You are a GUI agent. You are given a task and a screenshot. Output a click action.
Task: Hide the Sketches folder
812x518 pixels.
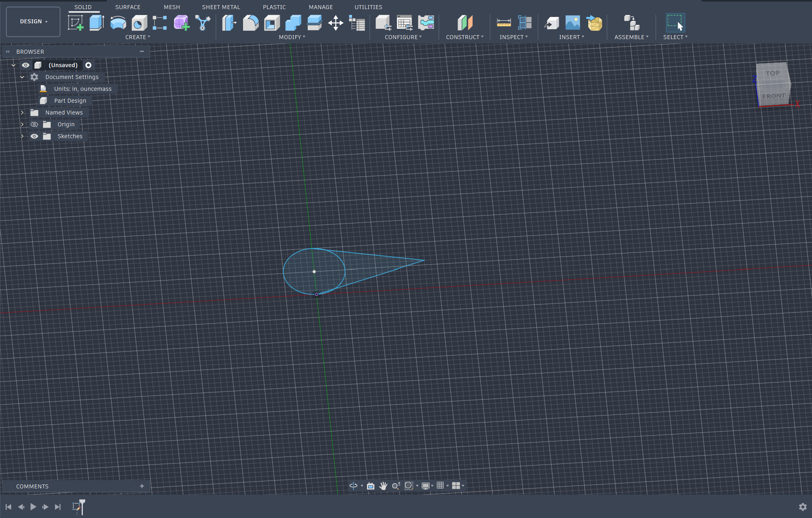click(x=34, y=136)
